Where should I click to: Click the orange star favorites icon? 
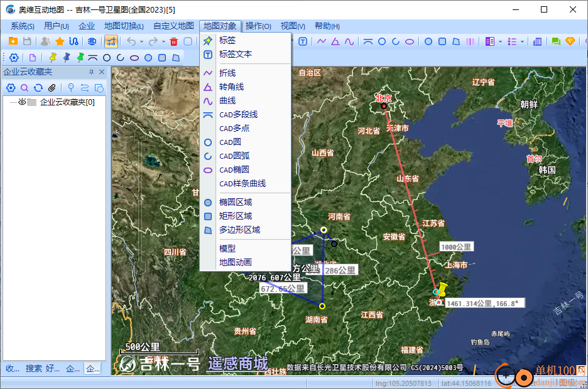(60, 41)
